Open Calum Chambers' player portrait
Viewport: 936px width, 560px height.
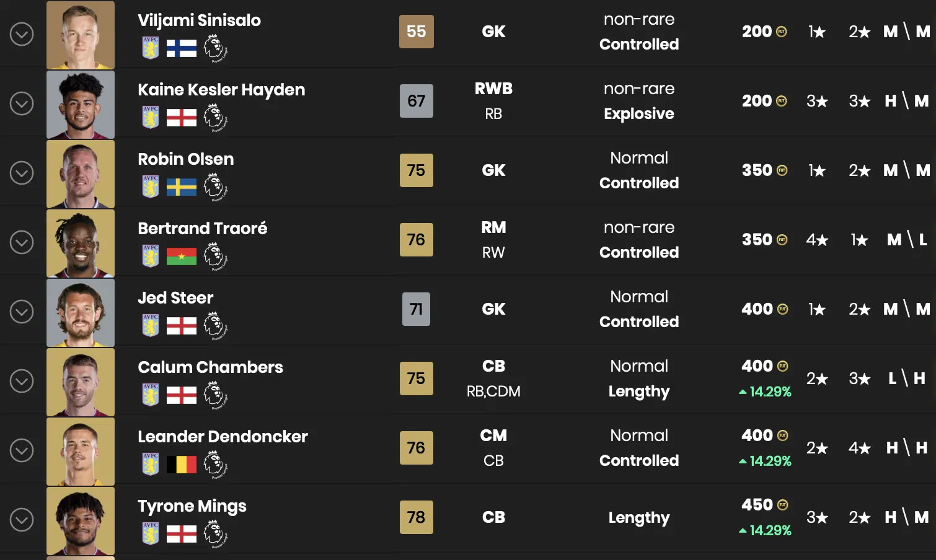click(x=81, y=382)
